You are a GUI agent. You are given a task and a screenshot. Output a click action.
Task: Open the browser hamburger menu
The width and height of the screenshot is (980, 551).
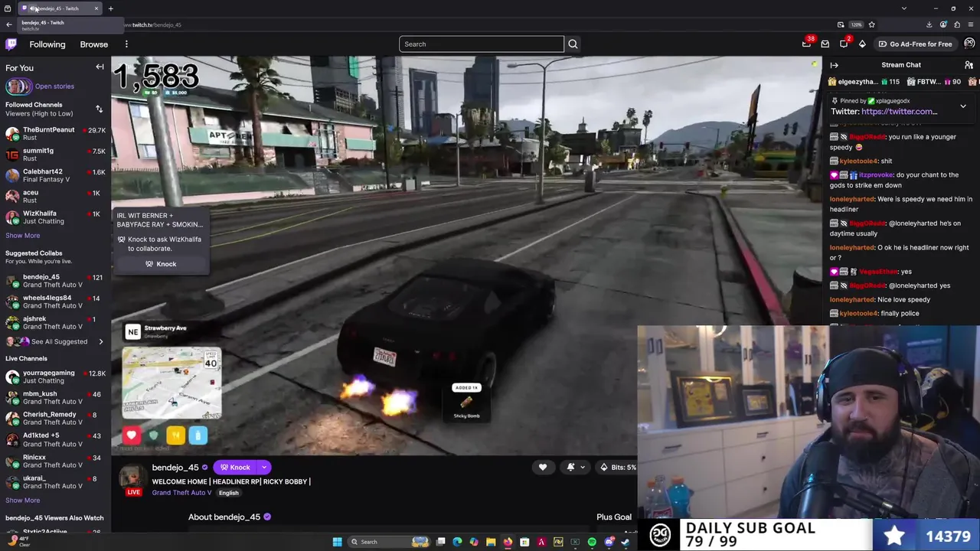971,24
